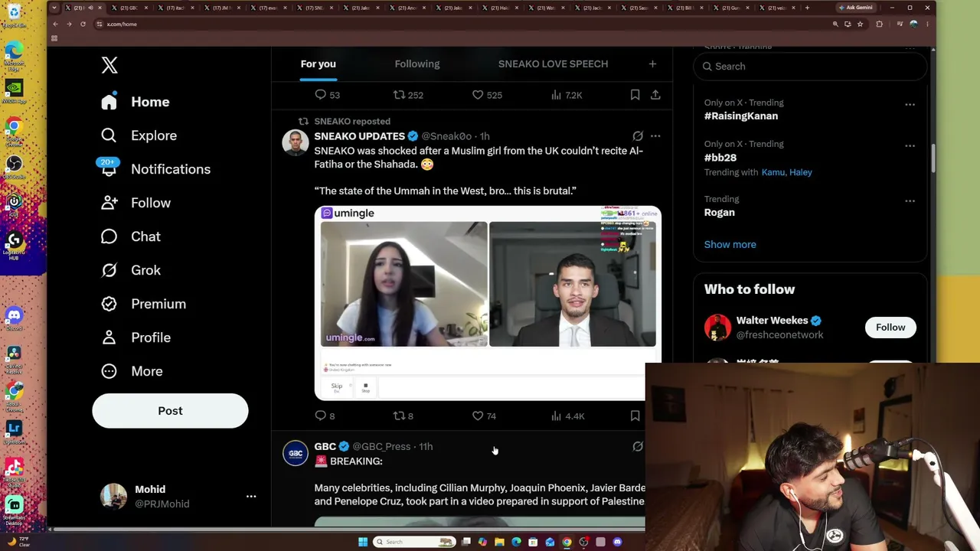This screenshot has width=980, height=551.
Task: Click the X logo in the sidebar
Action: pos(109,65)
